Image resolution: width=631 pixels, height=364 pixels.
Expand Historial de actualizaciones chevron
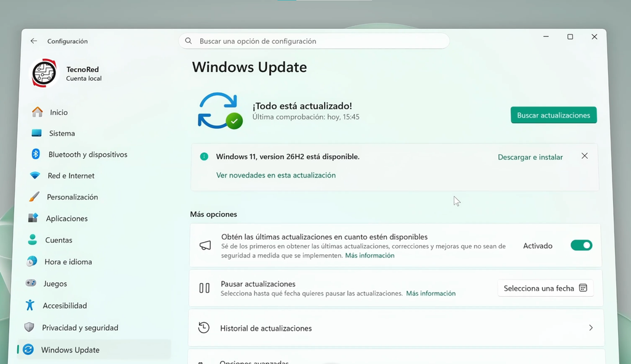coord(591,328)
